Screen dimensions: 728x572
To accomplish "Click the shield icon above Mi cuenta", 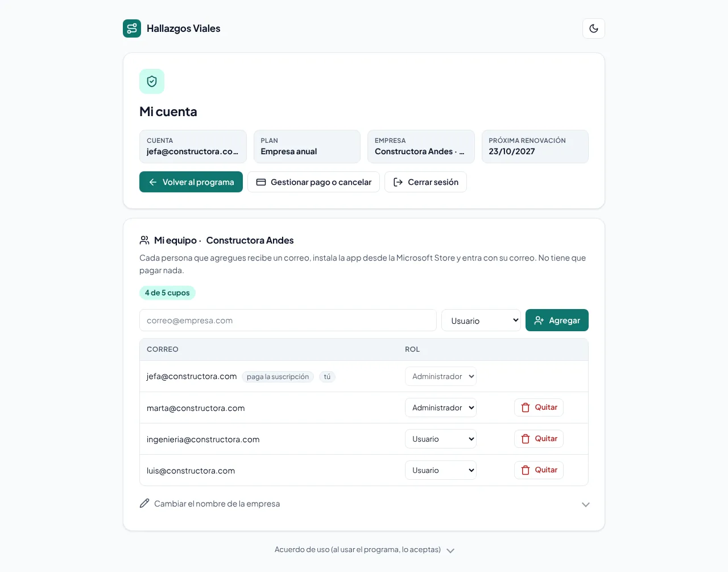I will click(152, 81).
